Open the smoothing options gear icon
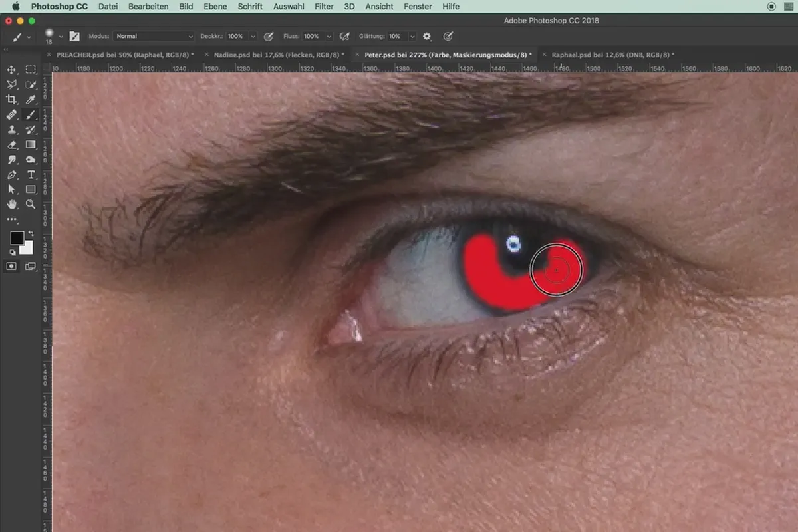 click(427, 36)
